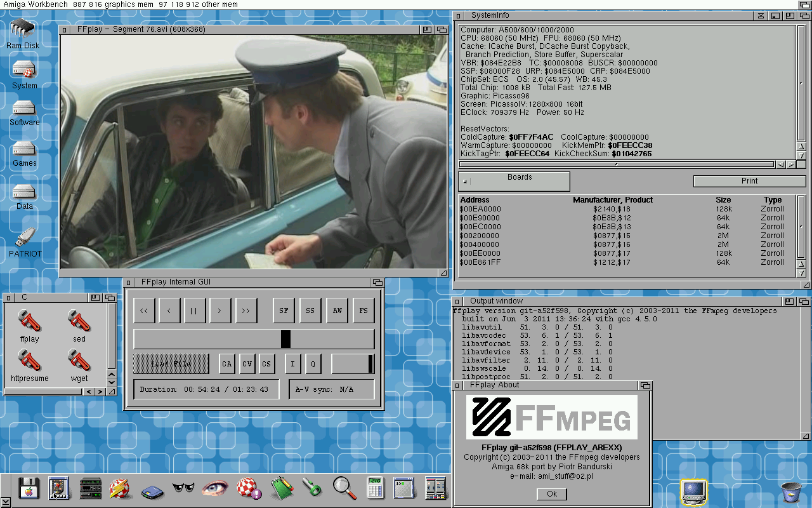812x508 pixels.
Task: Click the down arrow of SystemInfo text scrollbar
Action: 801,156
